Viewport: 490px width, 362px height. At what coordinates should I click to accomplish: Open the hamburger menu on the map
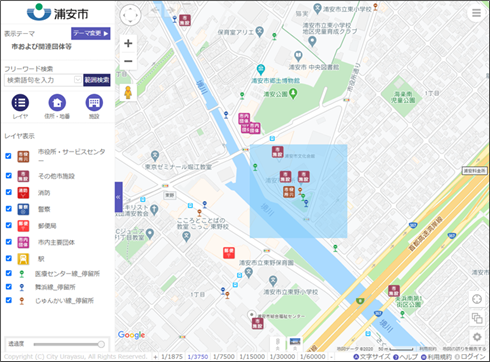(x=476, y=13)
